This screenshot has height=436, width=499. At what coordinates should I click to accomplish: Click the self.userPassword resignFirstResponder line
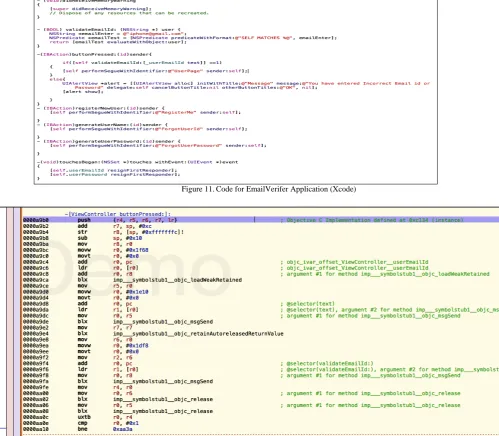pyautogui.click(x=115, y=174)
